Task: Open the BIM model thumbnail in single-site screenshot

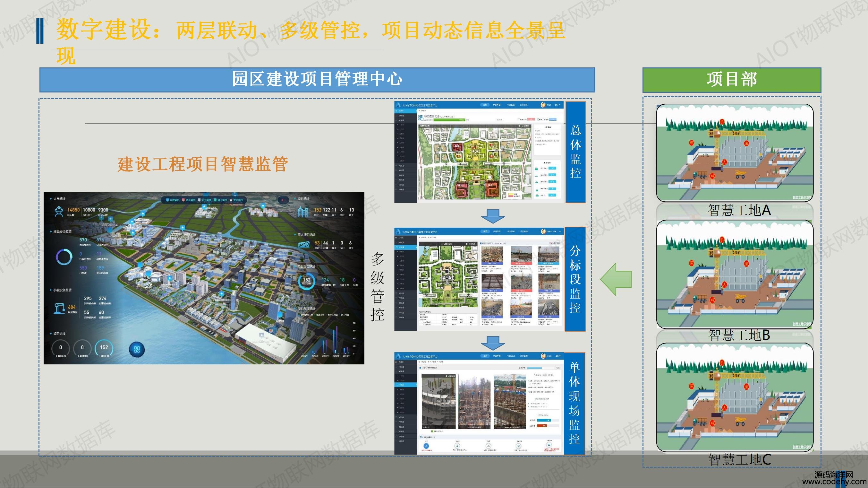Action: (438, 401)
